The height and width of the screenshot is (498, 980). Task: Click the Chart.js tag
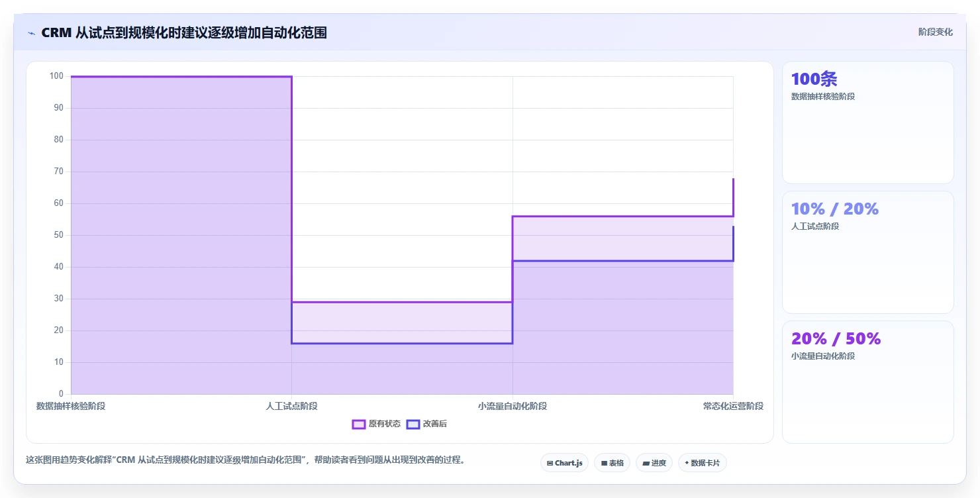point(564,463)
